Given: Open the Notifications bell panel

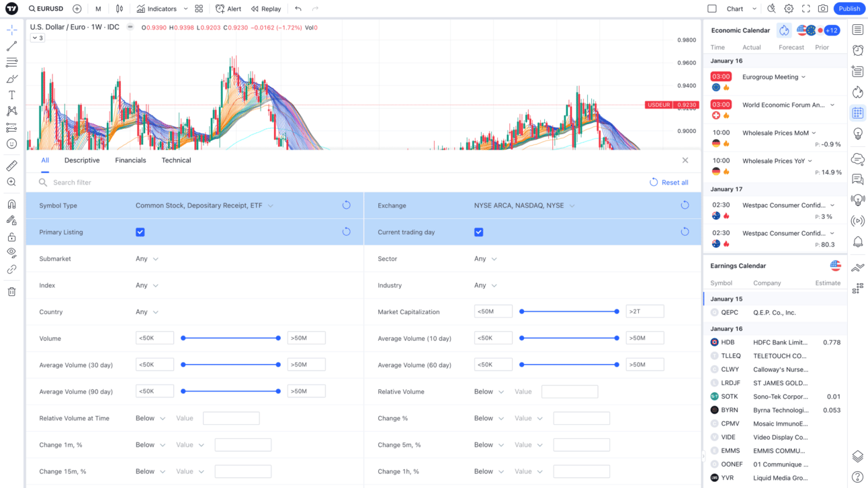Looking at the screenshot, I should click(x=858, y=242).
